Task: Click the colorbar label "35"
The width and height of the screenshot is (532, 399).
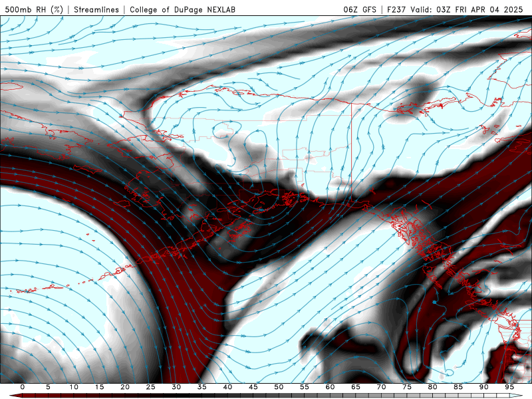Action: pos(202,387)
